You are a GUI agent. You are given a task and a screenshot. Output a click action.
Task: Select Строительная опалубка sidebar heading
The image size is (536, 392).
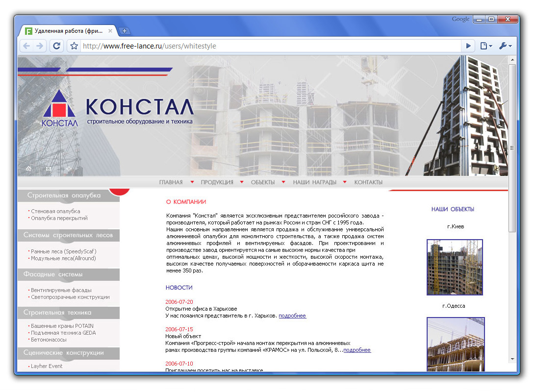point(64,196)
